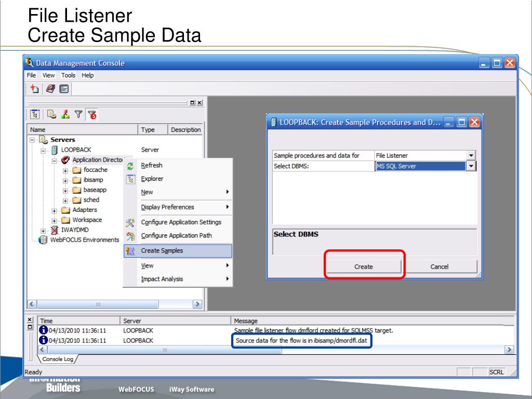This screenshot has height=399, width=532.
Task: Expand the Workspace node
Action: (54, 221)
